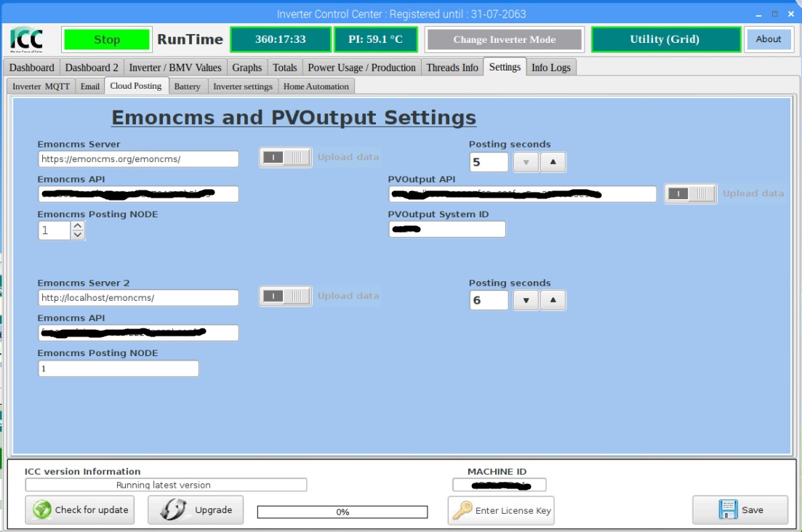Screen dimensions: 802x532
Task: Save the cloud posting settings
Action: coord(740,509)
